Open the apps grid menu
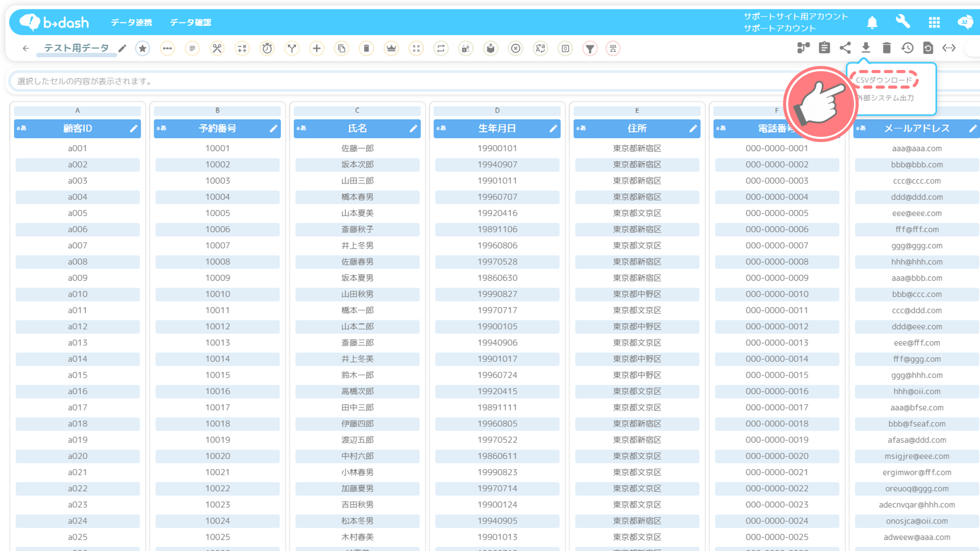The width and height of the screenshot is (980, 551). (x=934, y=22)
